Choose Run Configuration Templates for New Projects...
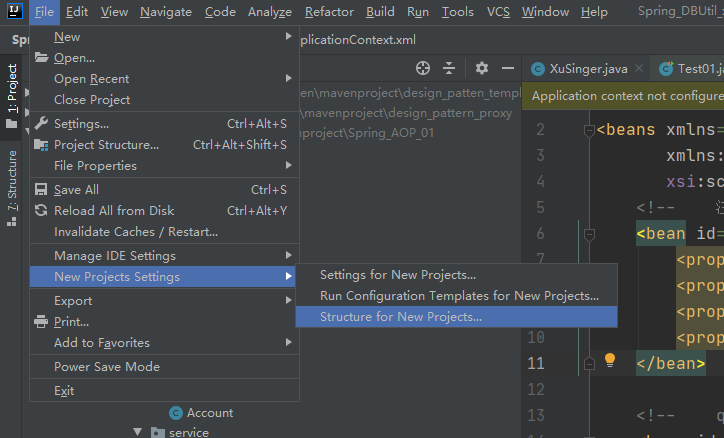The image size is (724, 438). [456, 296]
